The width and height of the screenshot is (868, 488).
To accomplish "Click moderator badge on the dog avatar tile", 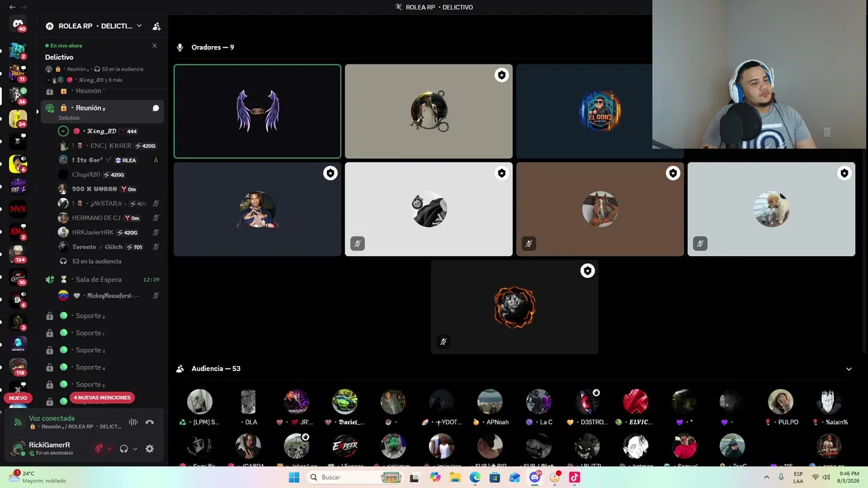I will pyautogui.click(x=844, y=174).
